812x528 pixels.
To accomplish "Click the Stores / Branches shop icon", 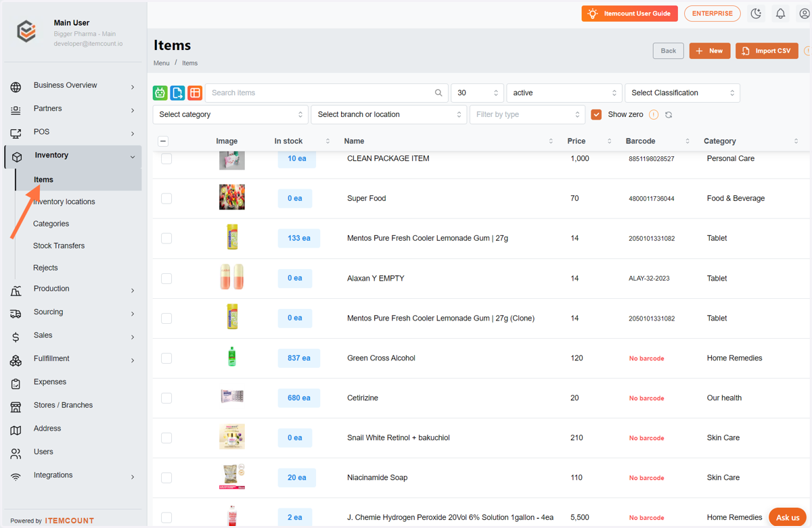I will click(x=16, y=406).
